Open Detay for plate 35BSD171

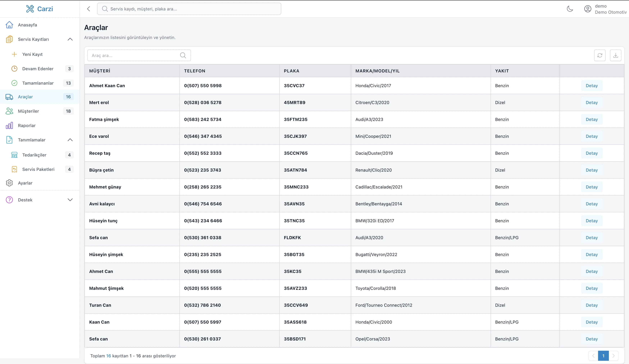(592, 339)
